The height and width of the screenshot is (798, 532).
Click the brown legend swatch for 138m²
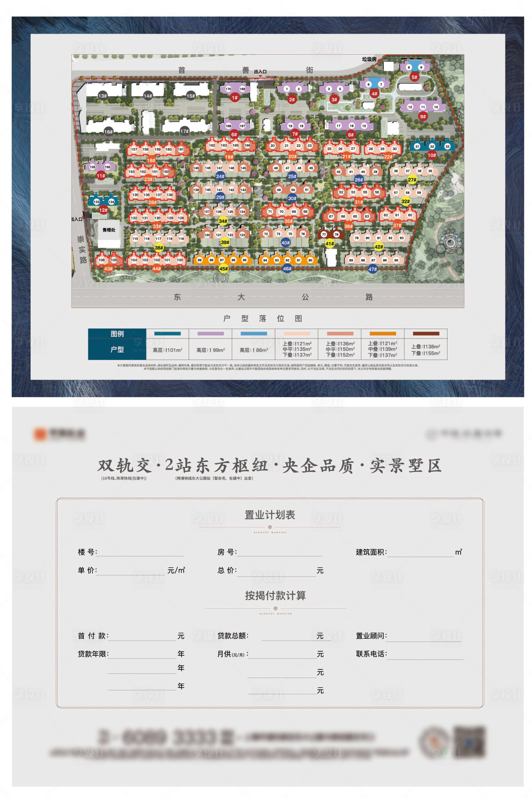(426, 333)
